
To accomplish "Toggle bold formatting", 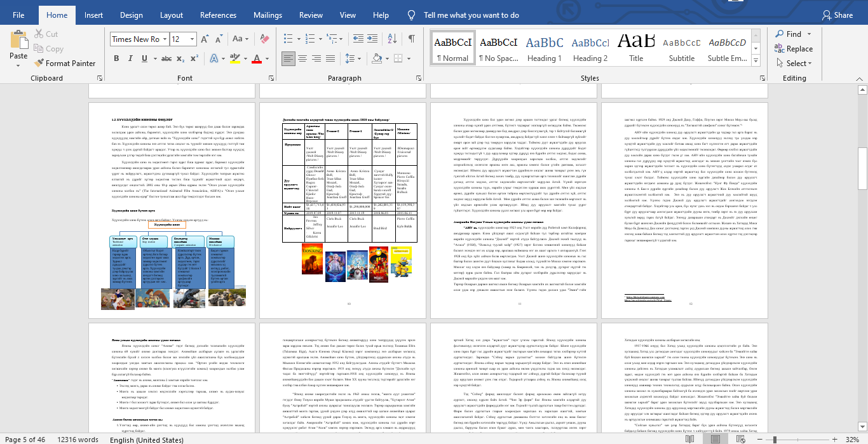I will coord(116,59).
